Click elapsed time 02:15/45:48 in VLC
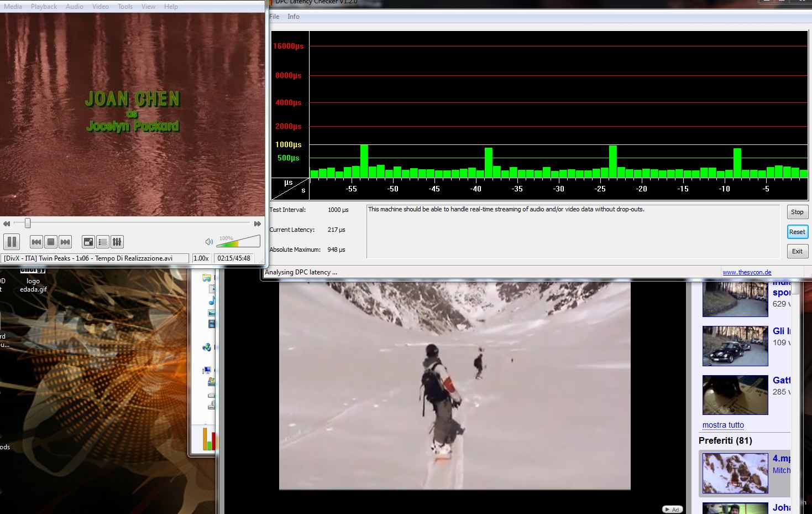Image resolution: width=812 pixels, height=514 pixels. click(234, 258)
